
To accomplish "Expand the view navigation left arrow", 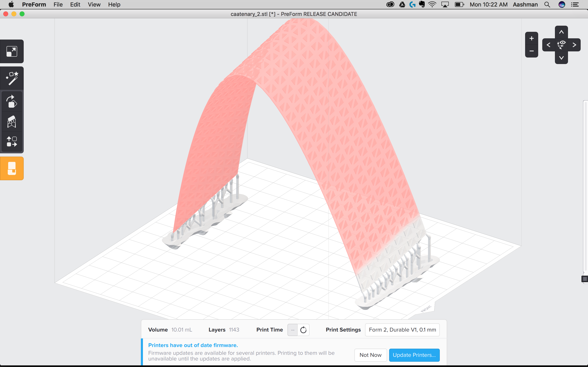I will (548, 45).
